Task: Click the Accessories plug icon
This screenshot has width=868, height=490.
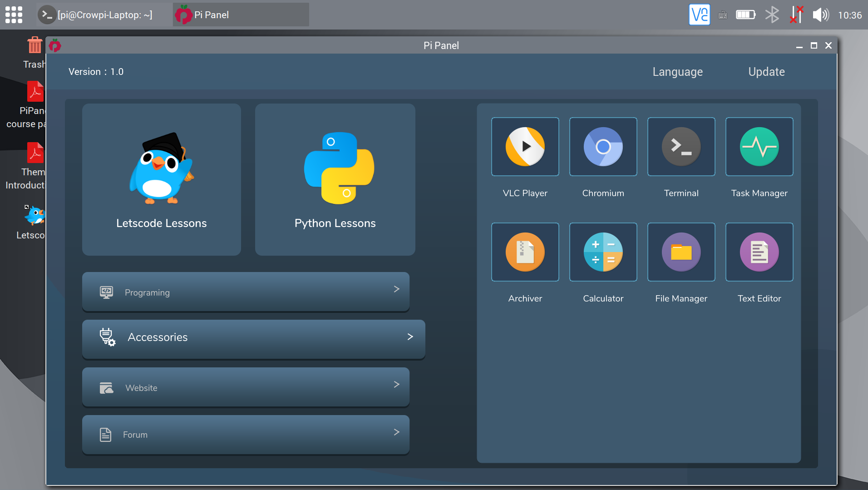Action: pyautogui.click(x=108, y=337)
